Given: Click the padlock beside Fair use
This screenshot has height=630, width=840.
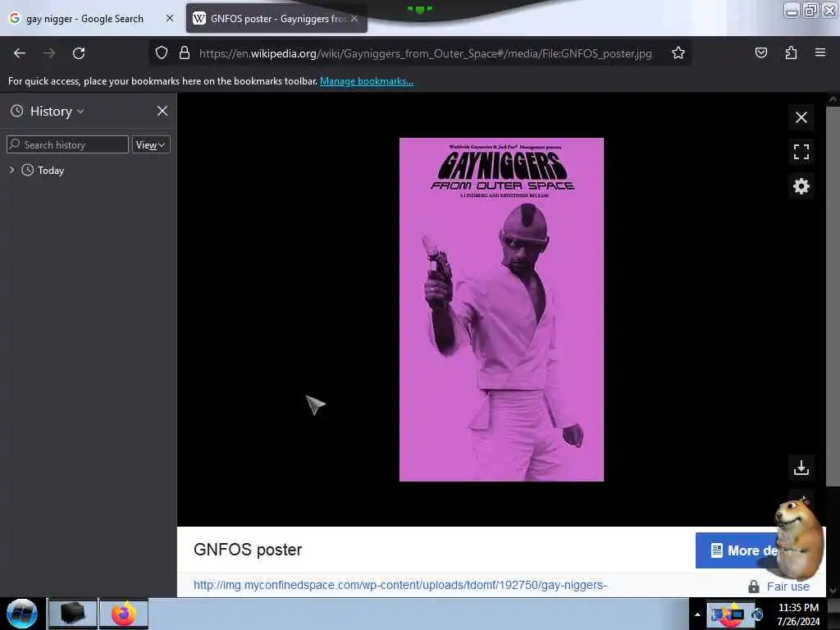Looking at the screenshot, I should [x=753, y=587].
